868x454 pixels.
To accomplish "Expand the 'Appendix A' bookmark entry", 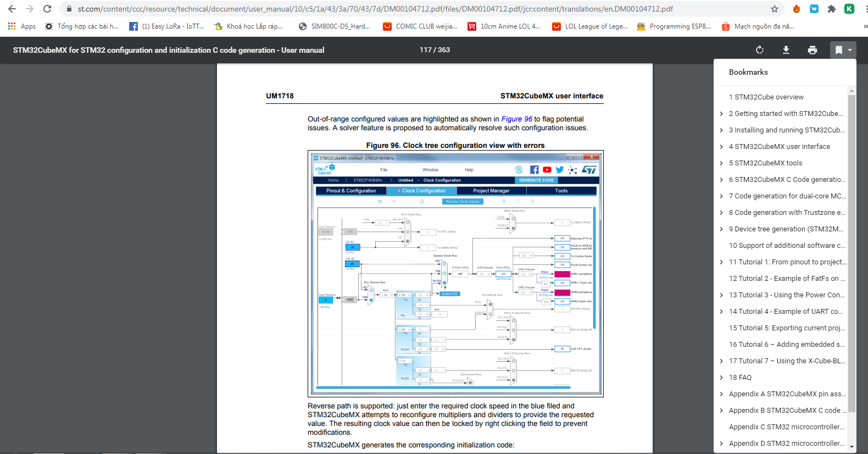I will tap(721, 394).
